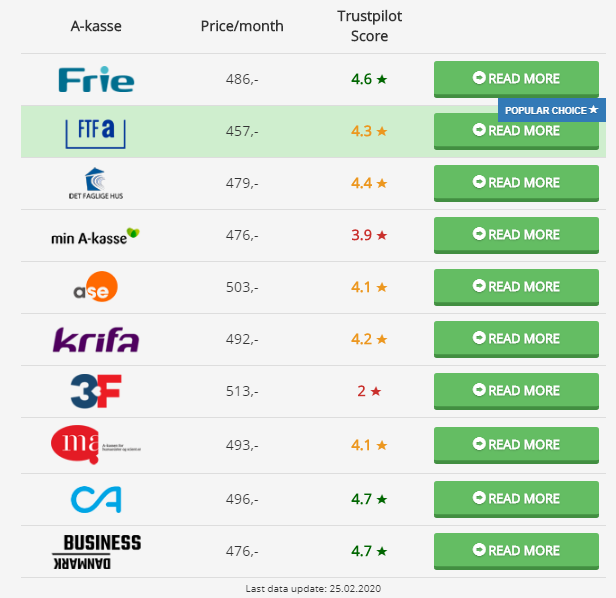
Task: Open Read More in FTFa row
Action: click(x=516, y=131)
